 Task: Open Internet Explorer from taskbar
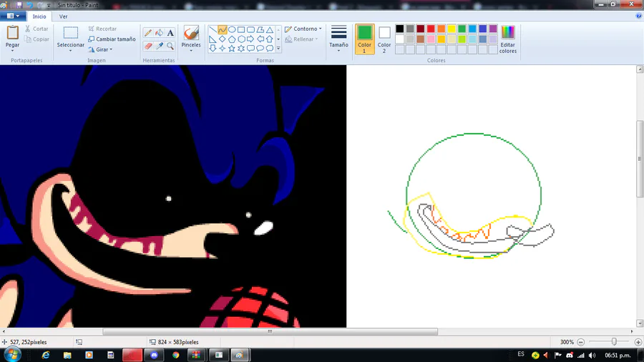[x=45, y=355]
